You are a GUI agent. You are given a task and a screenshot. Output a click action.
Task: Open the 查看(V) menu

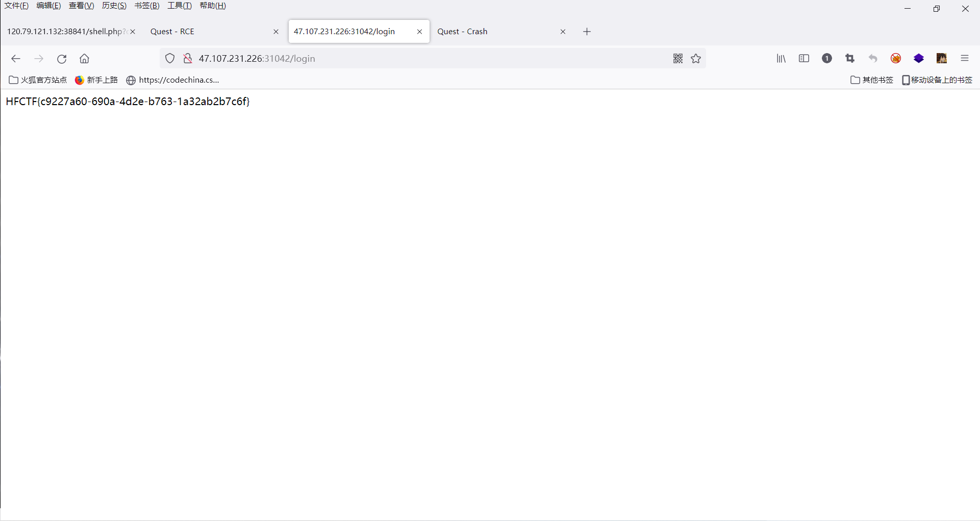(x=82, y=6)
